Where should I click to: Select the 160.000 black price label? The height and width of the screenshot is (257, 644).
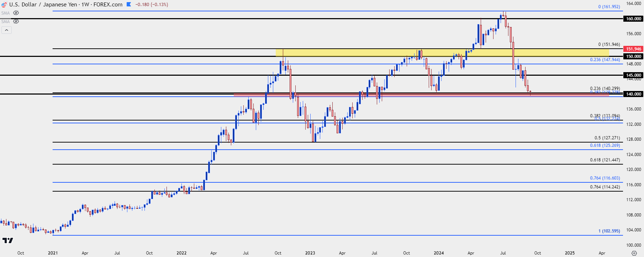633,18
